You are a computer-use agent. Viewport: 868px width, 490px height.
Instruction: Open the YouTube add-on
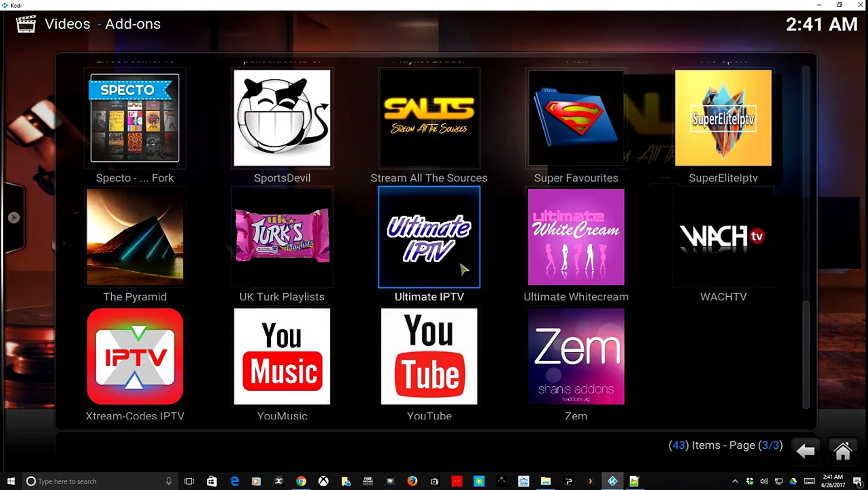429,356
